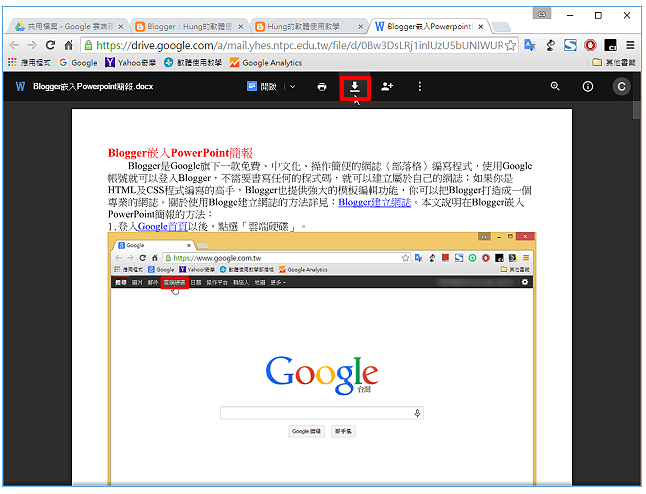Image resolution: width=646 pixels, height=494 pixels.
Task: Click the Word W file icon
Action: [x=20, y=87]
